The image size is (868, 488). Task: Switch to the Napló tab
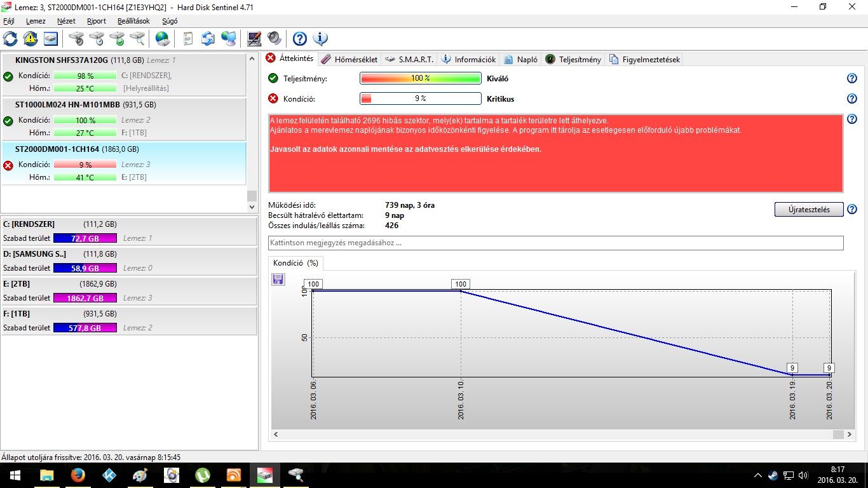tap(520, 59)
